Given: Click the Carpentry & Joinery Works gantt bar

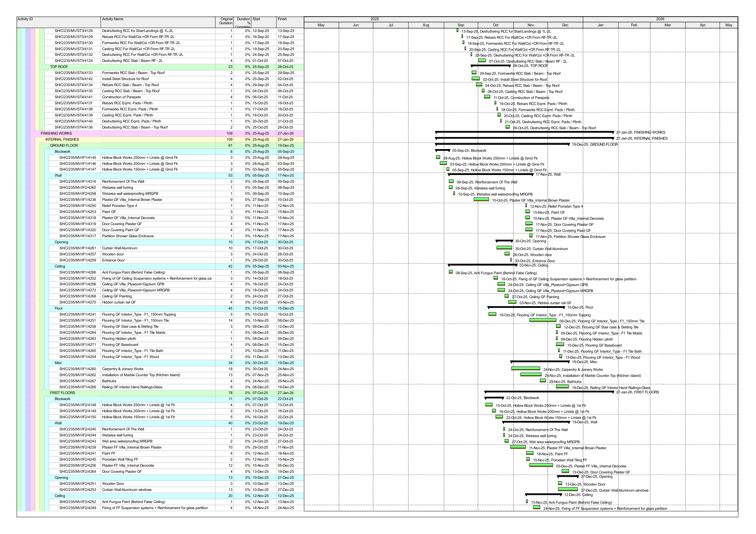Looking at the screenshot, I should [525, 369].
